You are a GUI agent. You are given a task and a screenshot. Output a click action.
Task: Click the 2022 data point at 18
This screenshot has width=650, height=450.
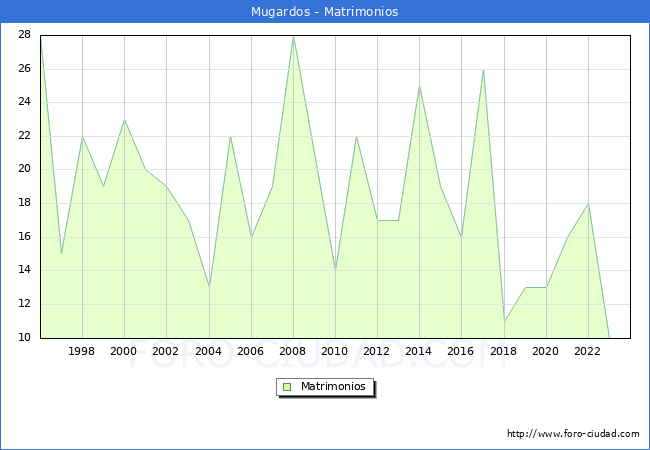click(x=588, y=203)
